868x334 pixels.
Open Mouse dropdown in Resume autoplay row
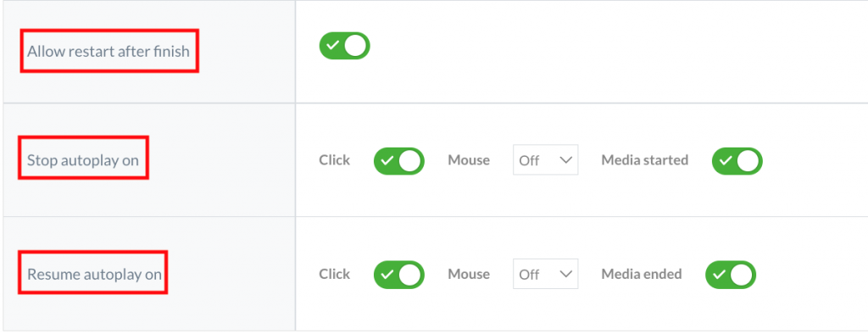click(x=546, y=274)
